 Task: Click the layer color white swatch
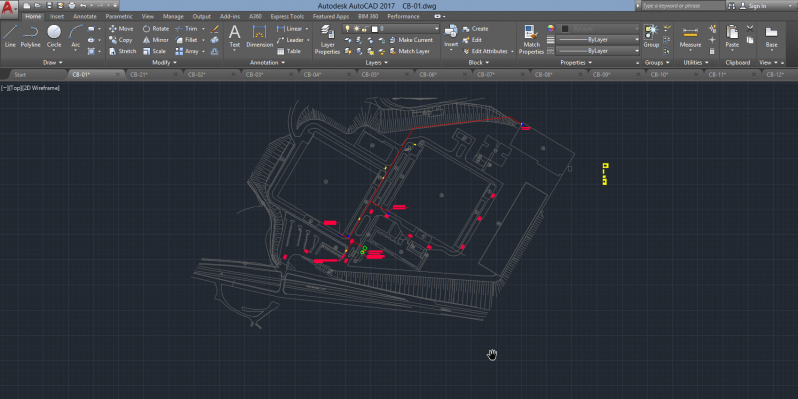(375, 29)
